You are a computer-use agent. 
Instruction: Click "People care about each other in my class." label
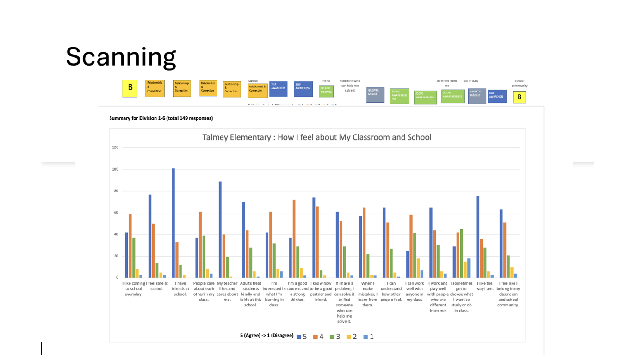pos(204,291)
